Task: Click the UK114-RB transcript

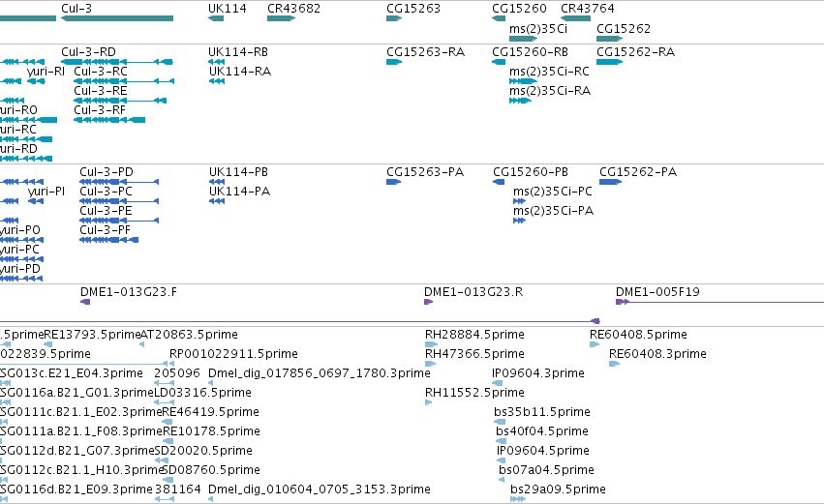Action: (216, 62)
